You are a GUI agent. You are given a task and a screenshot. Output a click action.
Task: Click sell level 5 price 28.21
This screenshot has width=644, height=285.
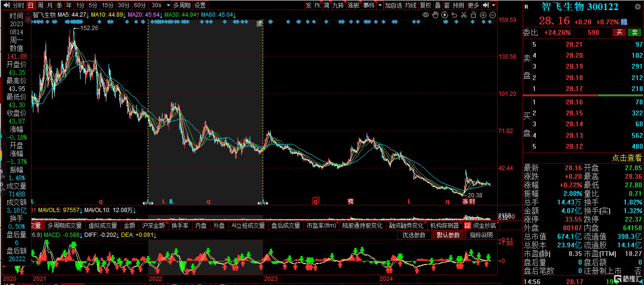pyautogui.click(x=574, y=45)
